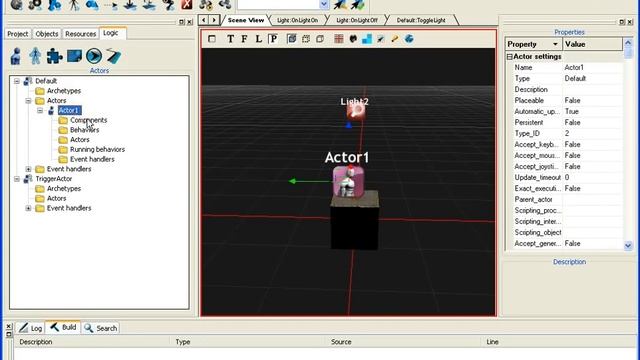
Task: Switch to Left view (L)
Action: click(x=258, y=39)
